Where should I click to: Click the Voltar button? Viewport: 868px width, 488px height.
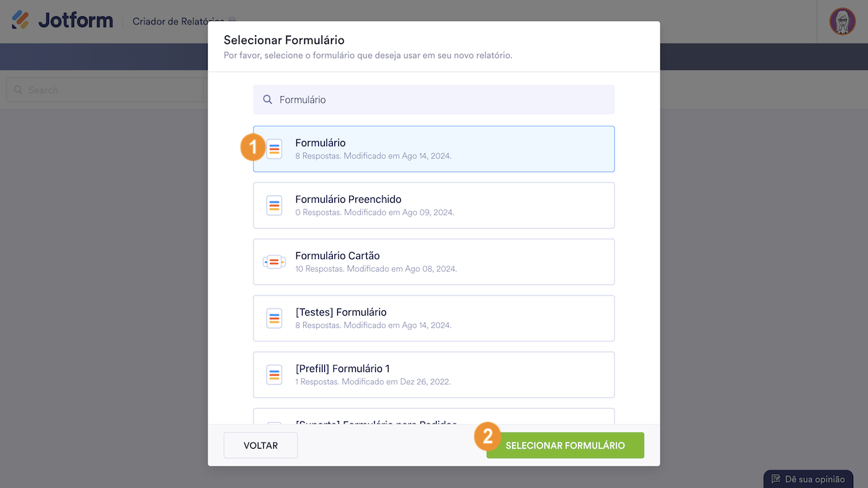tap(260, 445)
